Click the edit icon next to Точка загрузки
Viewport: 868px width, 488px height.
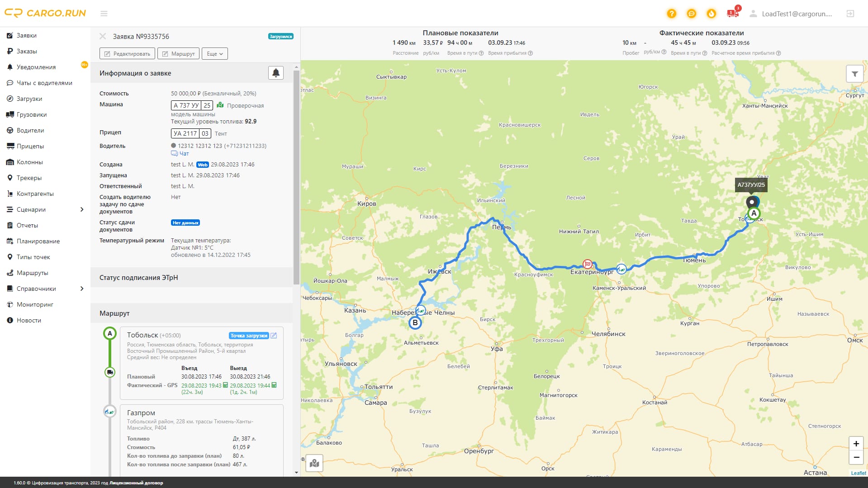pyautogui.click(x=274, y=335)
